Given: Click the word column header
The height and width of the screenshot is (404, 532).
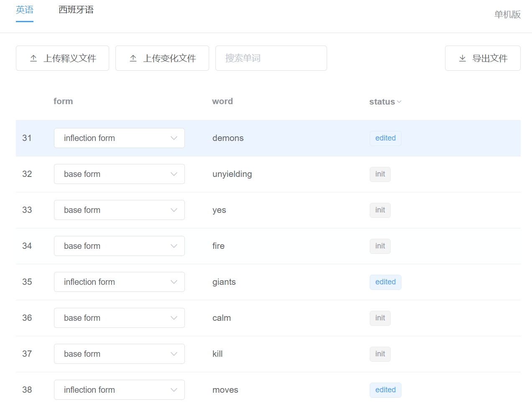Looking at the screenshot, I should click(x=223, y=101).
